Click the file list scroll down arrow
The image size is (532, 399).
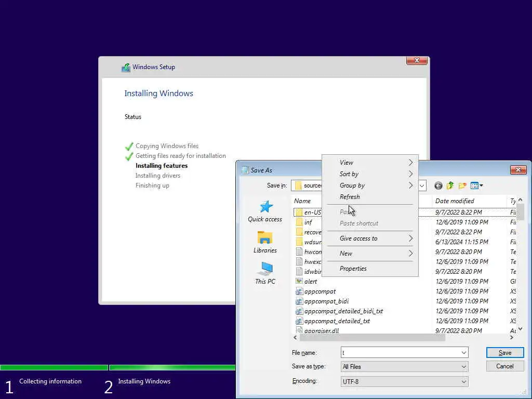pos(521,329)
